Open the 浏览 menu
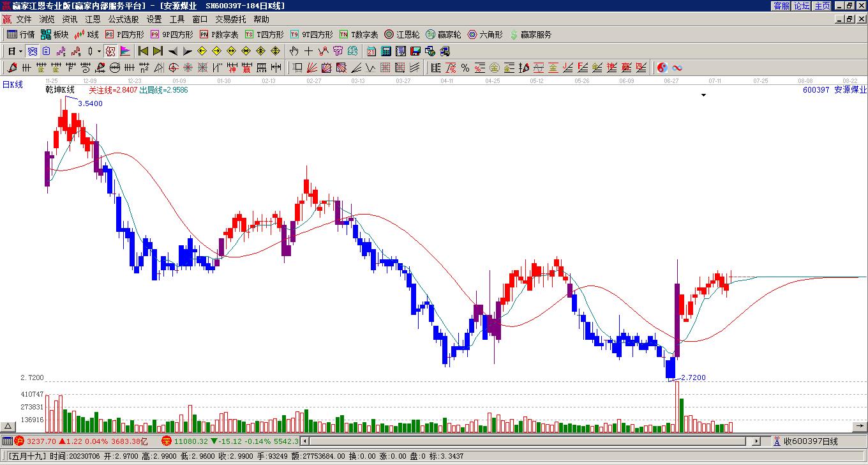The height and width of the screenshot is (465, 868). click(x=47, y=19)
